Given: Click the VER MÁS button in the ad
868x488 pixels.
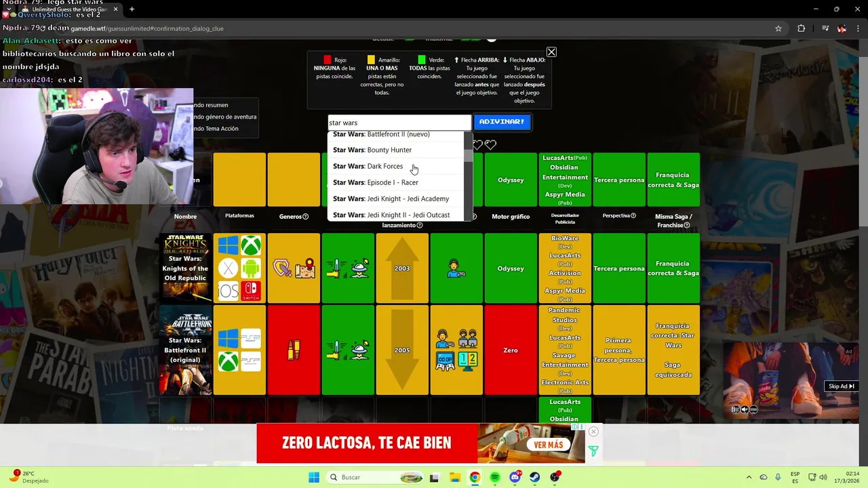Looking at the screenshot, I should pyautogui.click(x=548, y=445).
